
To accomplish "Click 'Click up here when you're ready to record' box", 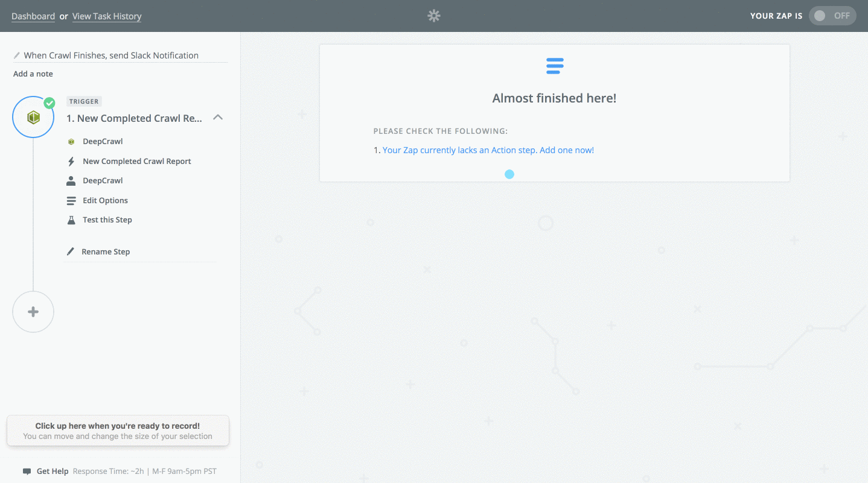I will (x=118, y=431).
